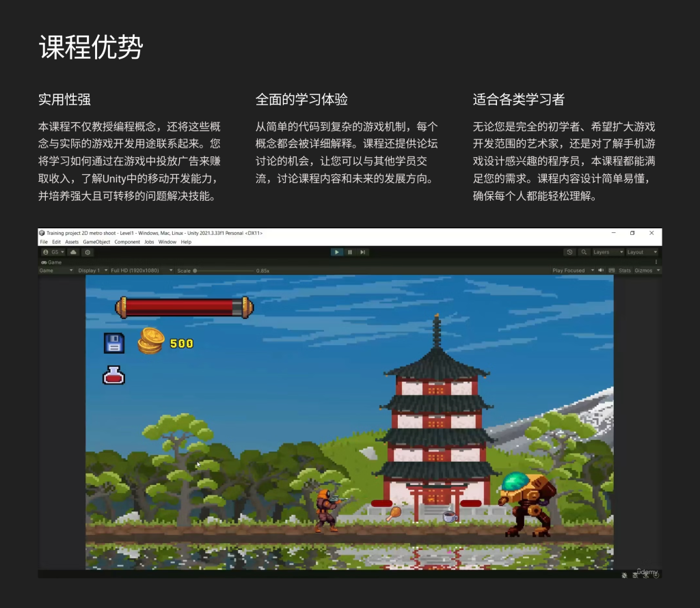Image resolution: width=700 pixels, height=608 pixels.
Task: Open the Layers dropdown
Action: [608, 252]
